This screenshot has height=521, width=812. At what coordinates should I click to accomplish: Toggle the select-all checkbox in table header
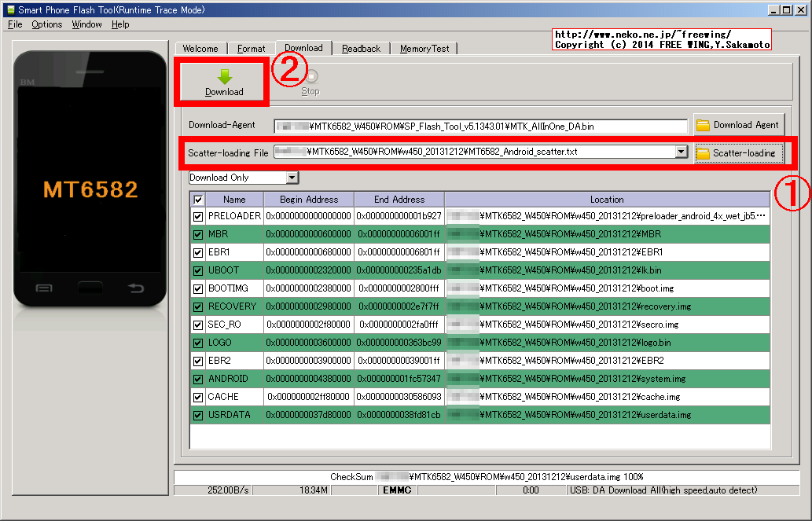(x=198, y=199)
